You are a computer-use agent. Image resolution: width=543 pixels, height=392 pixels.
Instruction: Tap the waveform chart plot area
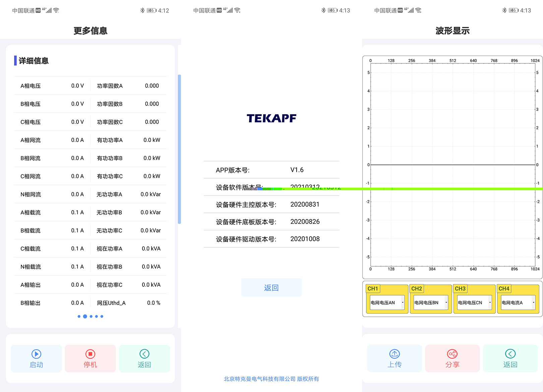pyautogui.click(x=452, y=134)
